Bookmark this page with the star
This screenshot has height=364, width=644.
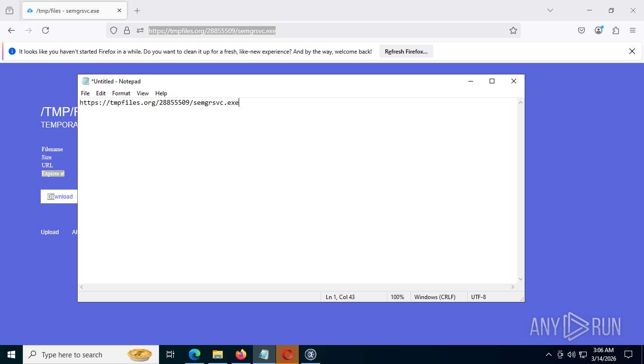coord(513,30)
